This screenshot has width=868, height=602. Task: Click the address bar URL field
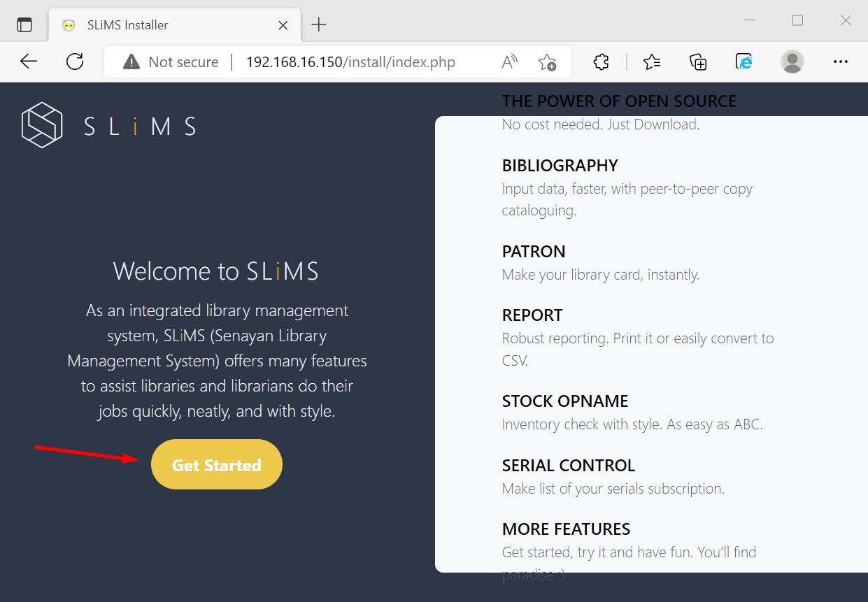[x=350, y=62]
